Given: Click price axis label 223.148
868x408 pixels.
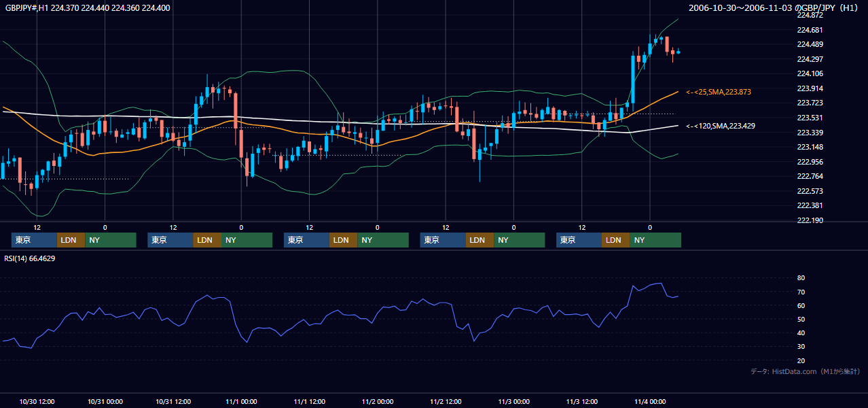Looking at the screenshot, I should tap(810, 147).
